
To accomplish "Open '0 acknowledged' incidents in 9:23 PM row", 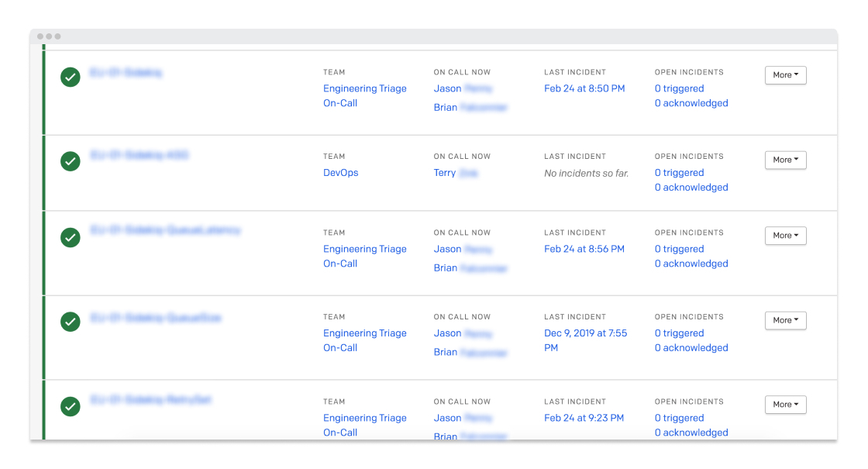I will tap(691, 433).
